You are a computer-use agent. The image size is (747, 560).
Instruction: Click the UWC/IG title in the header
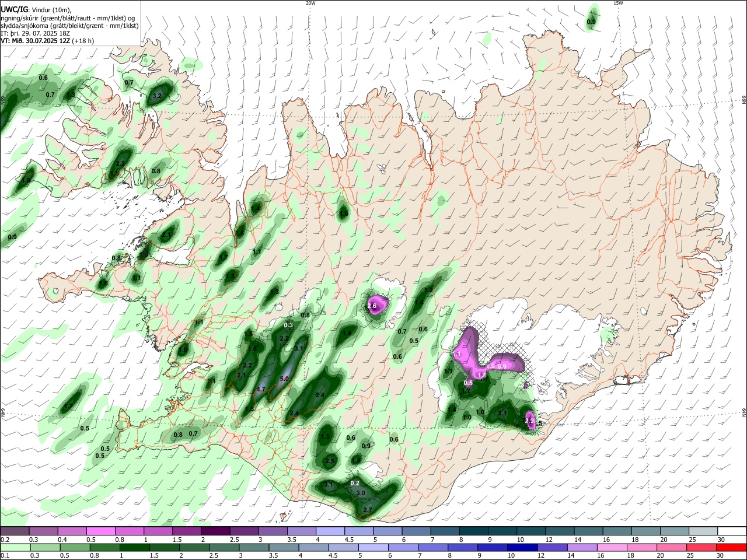(14, 9)
